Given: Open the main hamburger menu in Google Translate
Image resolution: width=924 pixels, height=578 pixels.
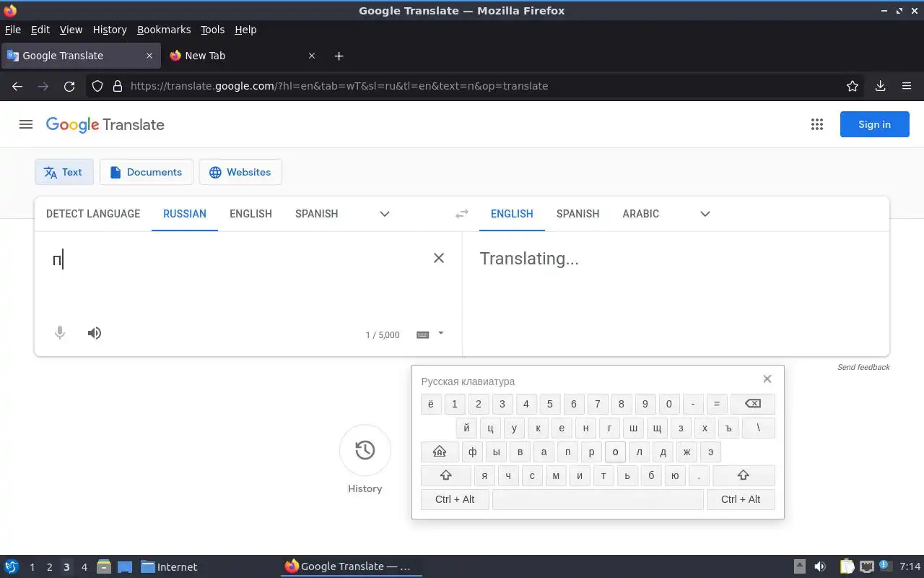Looking at the screenshot, I should click(26, 124).
